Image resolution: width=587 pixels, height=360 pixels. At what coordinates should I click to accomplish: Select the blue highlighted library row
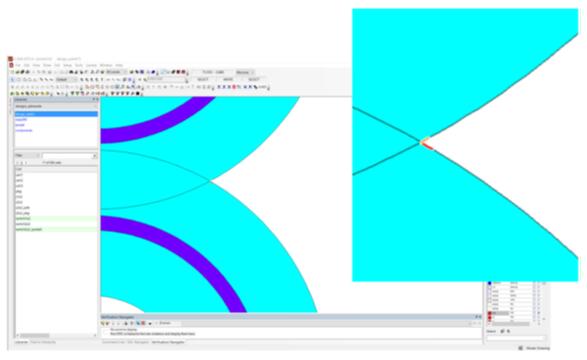(x=56, y=114)
